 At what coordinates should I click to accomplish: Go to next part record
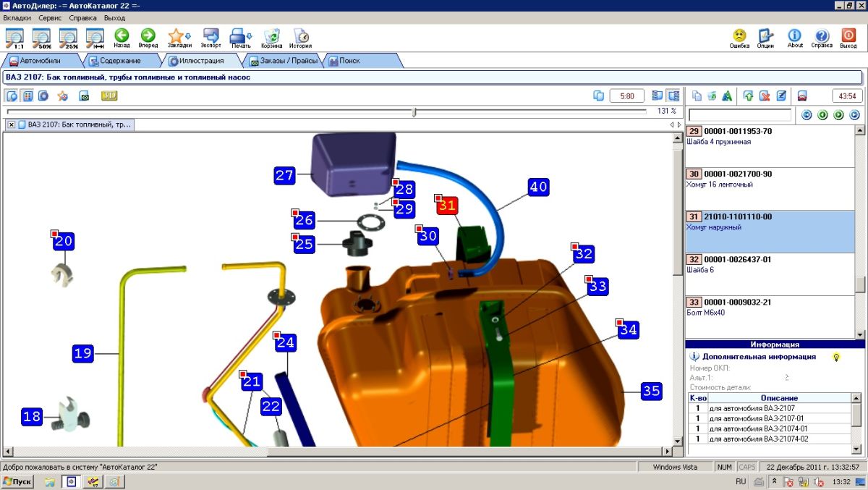coord(838,115)
